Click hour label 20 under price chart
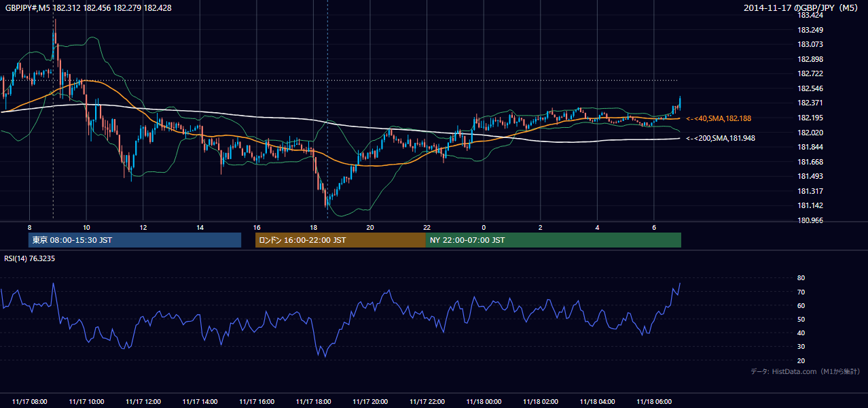This screenshot has height=408, width=868. [370, 227]
